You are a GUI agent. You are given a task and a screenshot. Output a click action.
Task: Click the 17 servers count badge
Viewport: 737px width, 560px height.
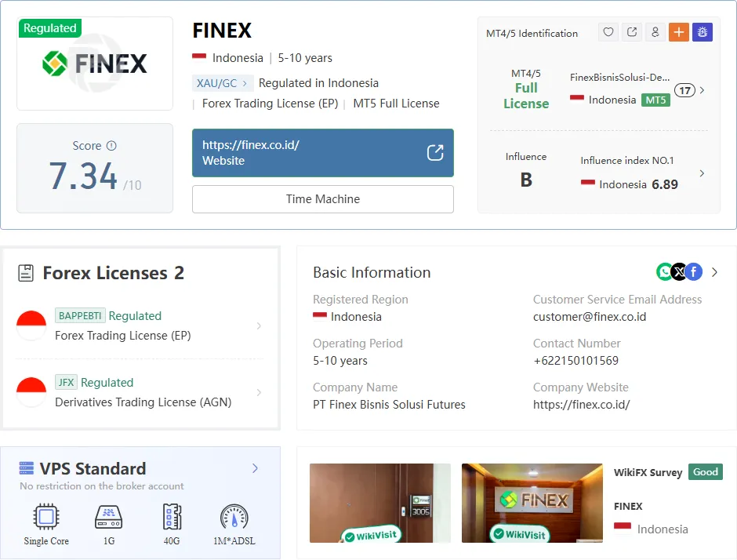pyautogui.click(x=684, y=90)
